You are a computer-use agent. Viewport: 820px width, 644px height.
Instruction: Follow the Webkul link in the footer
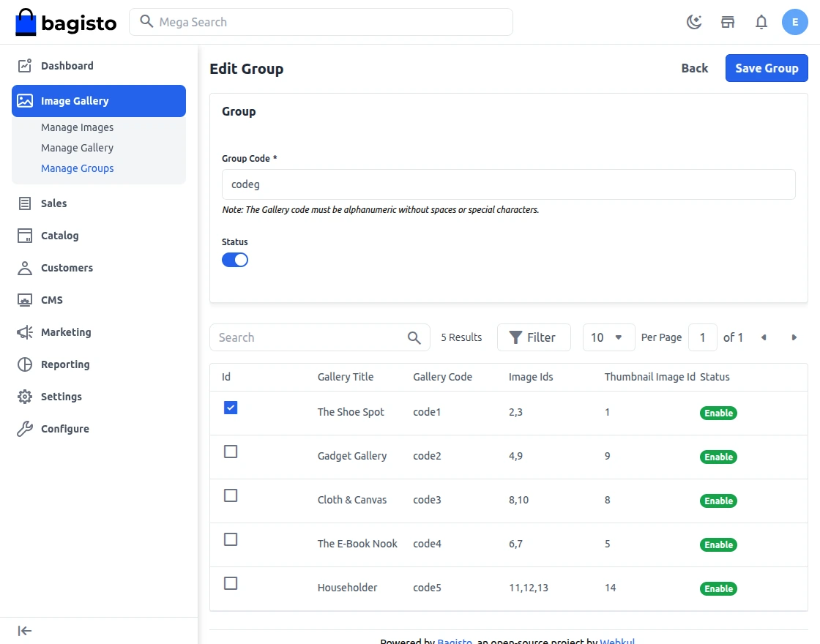coord(617,640)
